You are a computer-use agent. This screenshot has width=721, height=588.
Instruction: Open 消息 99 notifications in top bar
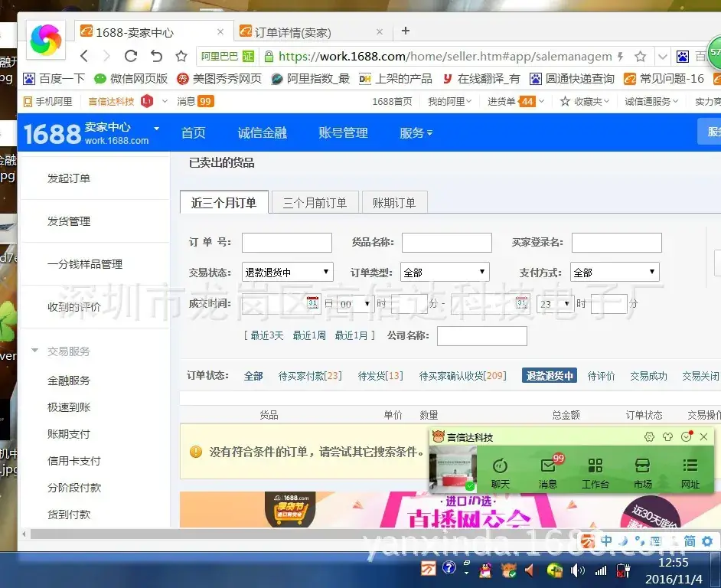[195, 101]
